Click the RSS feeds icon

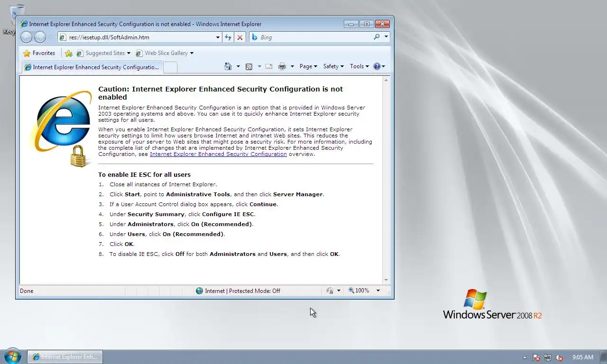(249, 66)
